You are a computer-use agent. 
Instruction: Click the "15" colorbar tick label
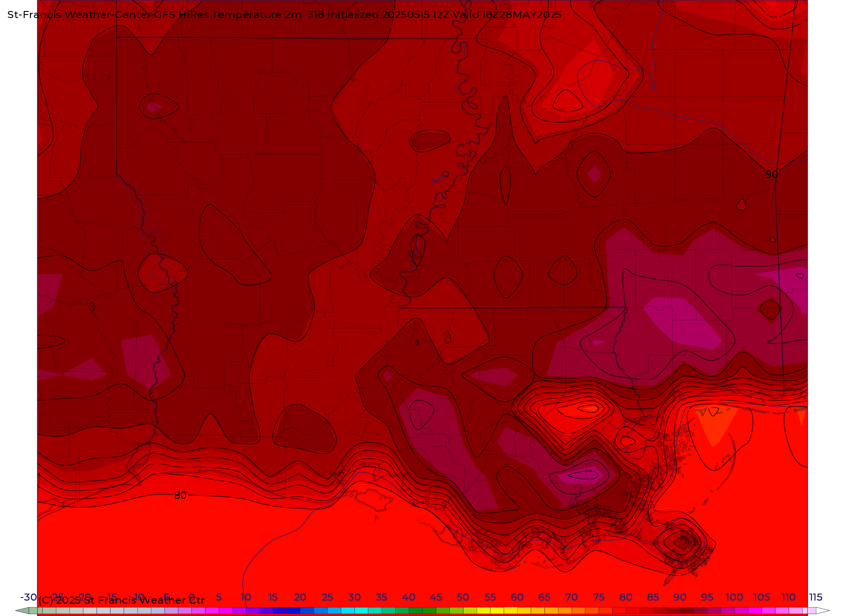pos(273,597)
